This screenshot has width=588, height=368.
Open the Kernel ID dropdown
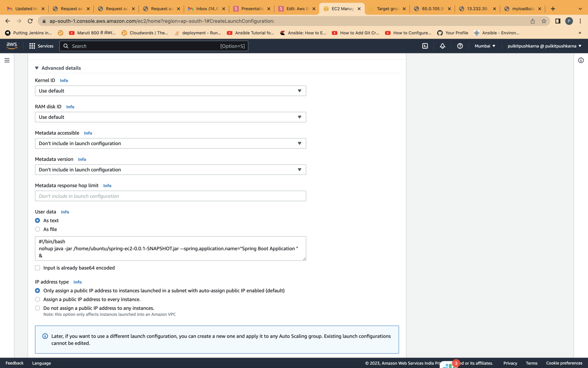170,91
